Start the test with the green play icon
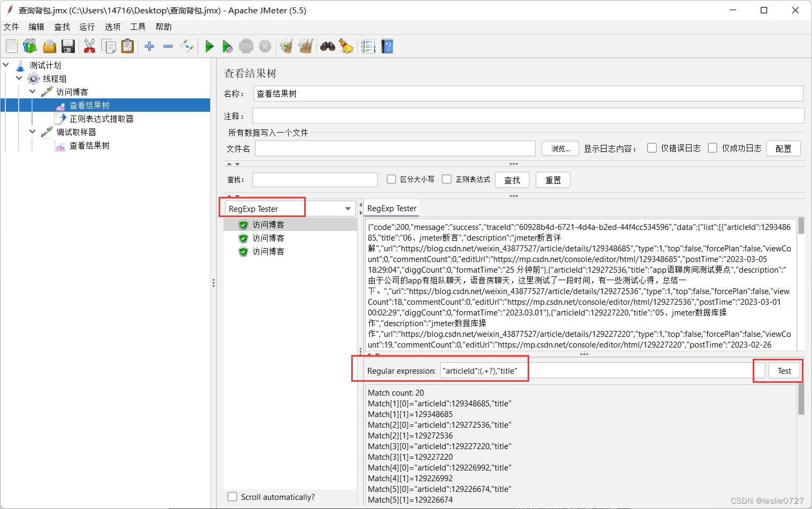The image size is (812, 509). coord(209,46)
